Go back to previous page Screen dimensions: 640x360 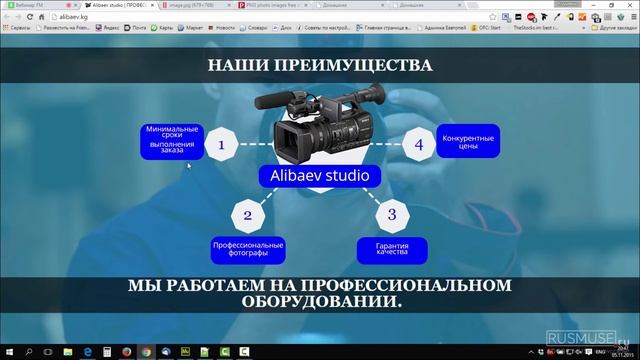[x=7, y=17]
